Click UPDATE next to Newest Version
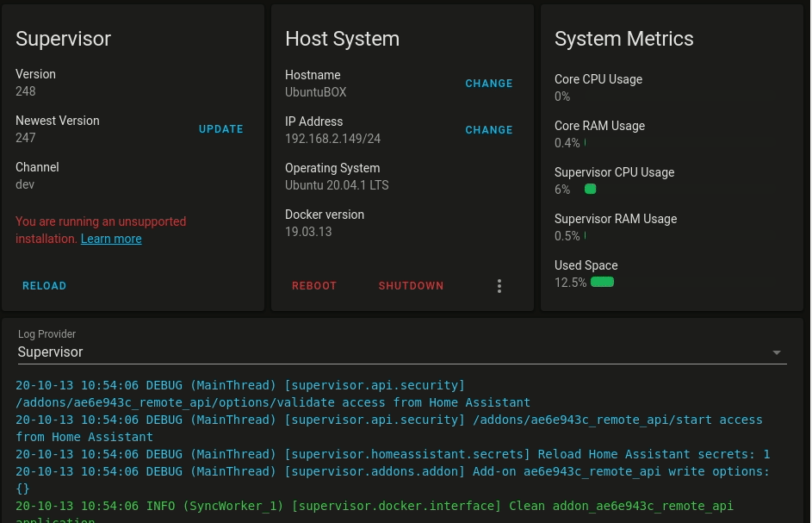The width and height of the screenshot is (812, 523). 221,129
